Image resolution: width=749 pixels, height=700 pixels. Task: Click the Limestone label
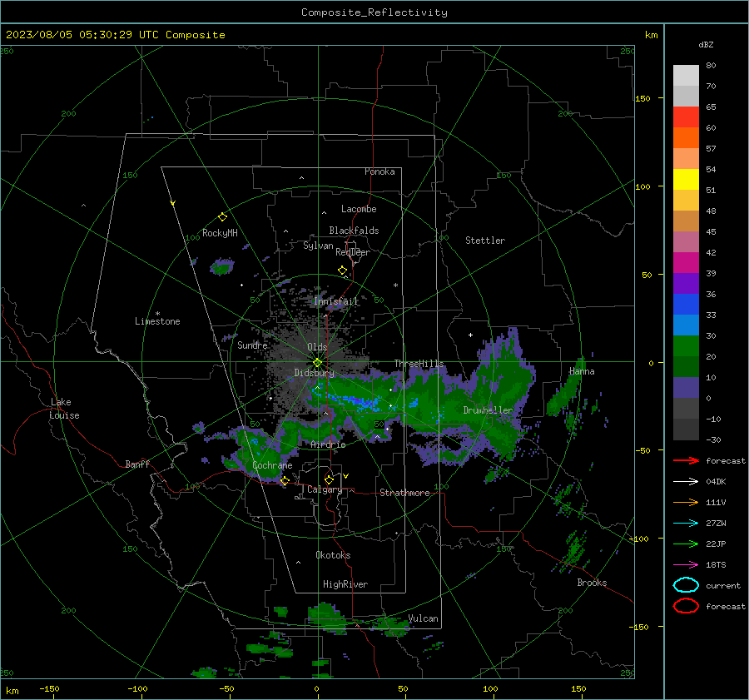tap(157, 321)
